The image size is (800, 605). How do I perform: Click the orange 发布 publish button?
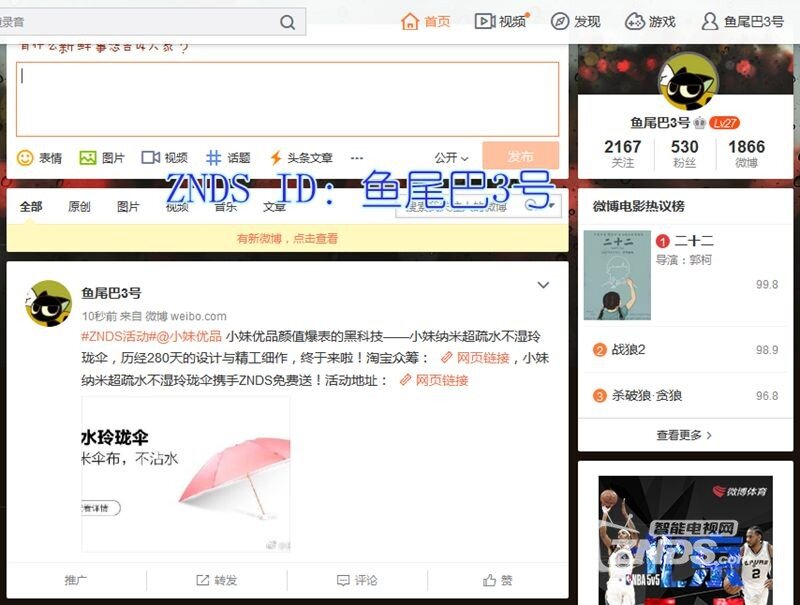[x=521, y=156]
